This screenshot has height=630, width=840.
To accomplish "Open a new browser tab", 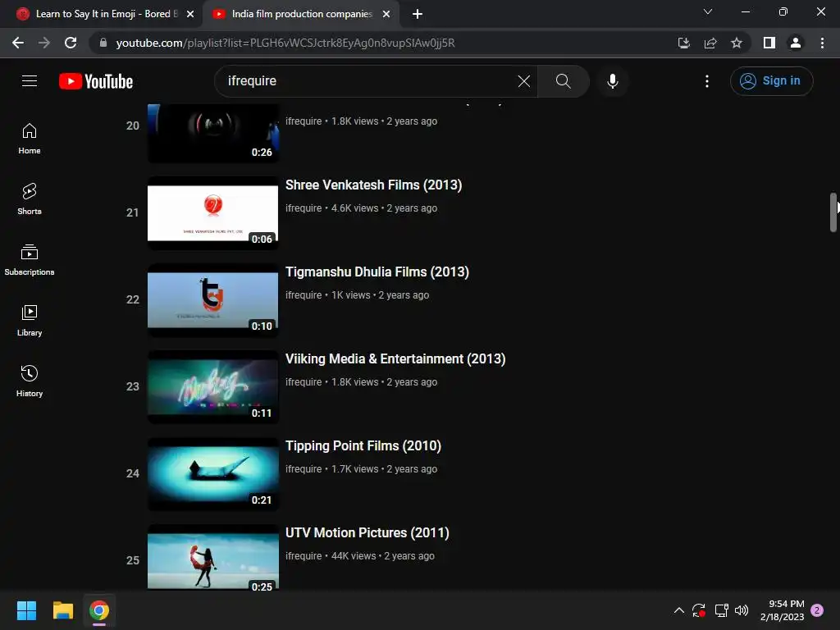I will coord(418,14).
